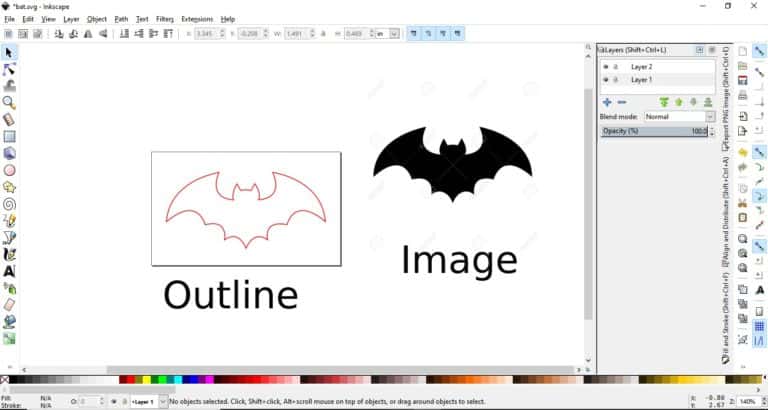Raise layer to top with green arrow
768x410 pixels.
(x=664, y=102)
